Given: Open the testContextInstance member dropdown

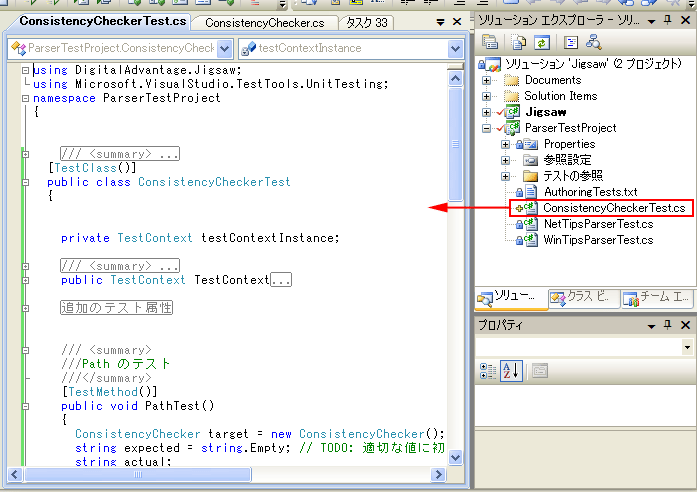Looking at the screenshot, I should coord(455,48).
